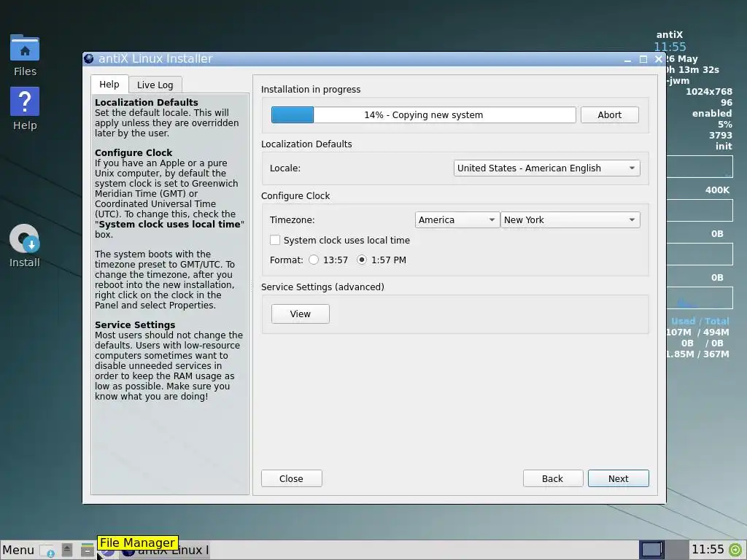This screenshot has height=560, width=747.
Task: Go Back to previous step
Action: coord(553,478)
